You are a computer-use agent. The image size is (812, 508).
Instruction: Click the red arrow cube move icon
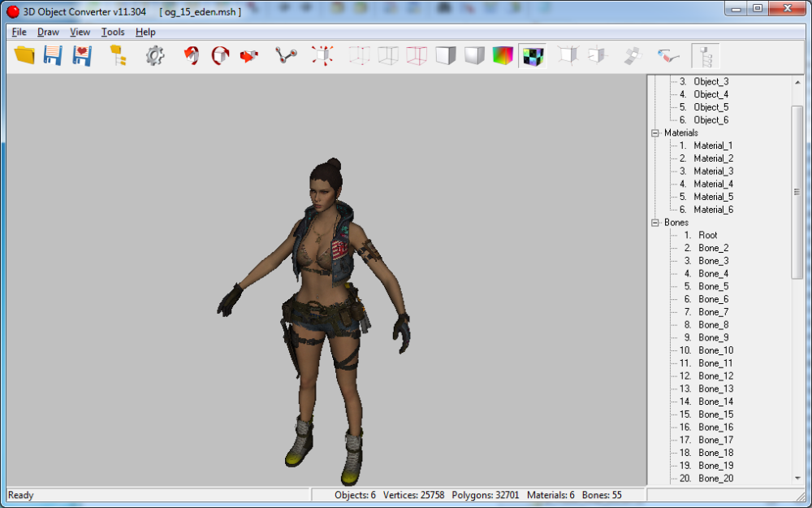248,55
